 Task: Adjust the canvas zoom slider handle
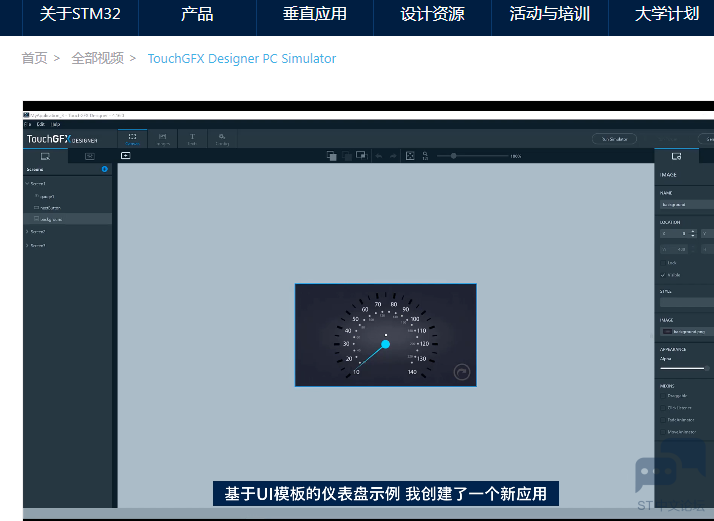454,156
